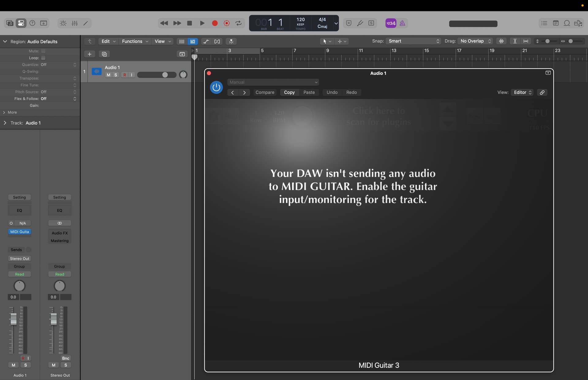
Task: Click the Smart Controls dial icon
Action: click(x=63, y=23)
